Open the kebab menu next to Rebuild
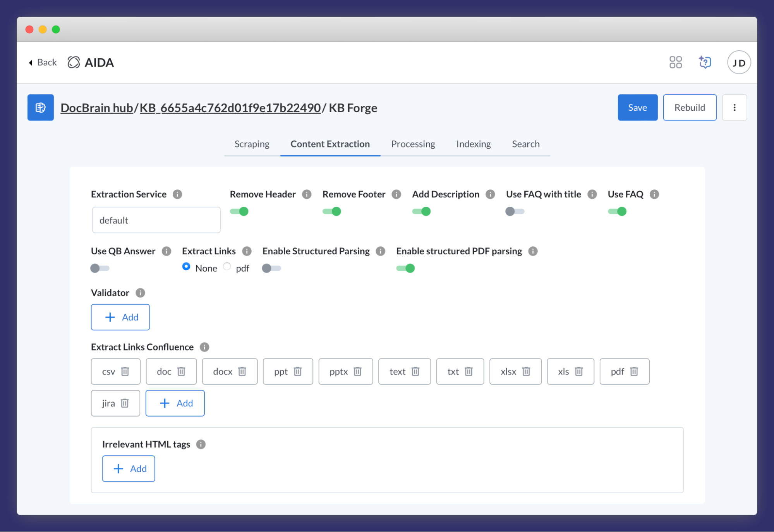 [734, 107]
